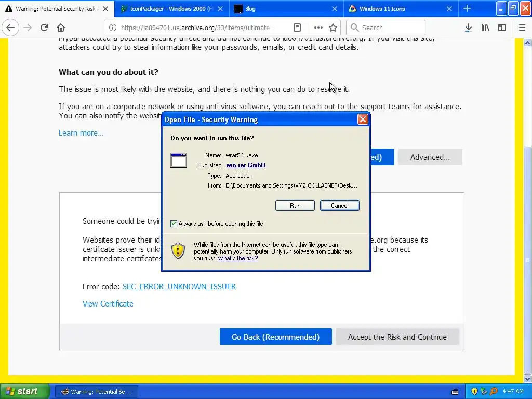Close the Security Warning dialog with X
This screenshot has width=532, height=399.
pyautogui.click(x=363, y=119)
